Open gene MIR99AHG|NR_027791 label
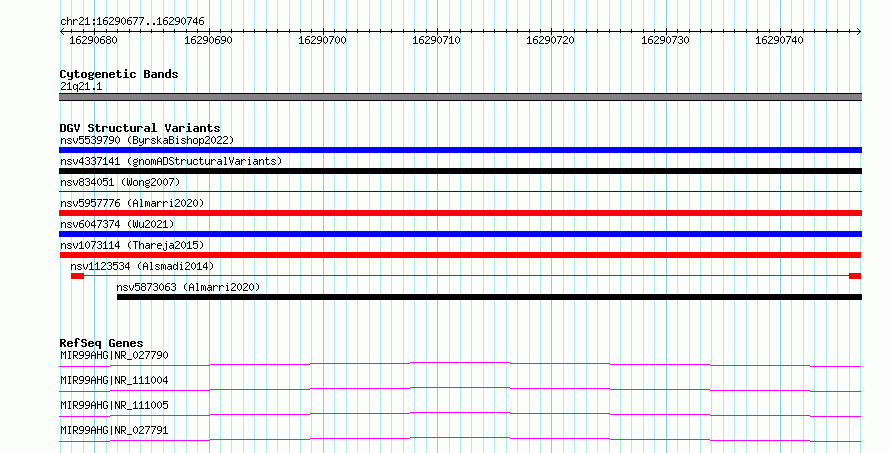 [x=114, y=430]
